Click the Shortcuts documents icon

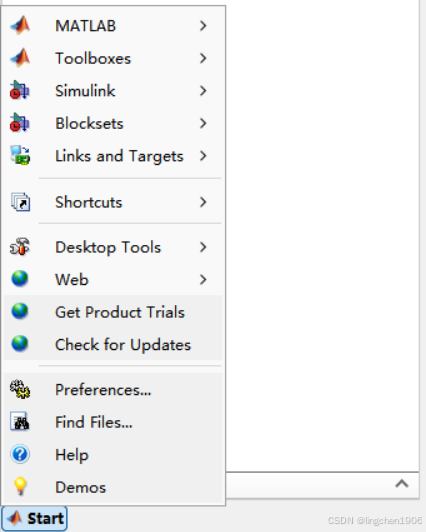coord(20,202)
